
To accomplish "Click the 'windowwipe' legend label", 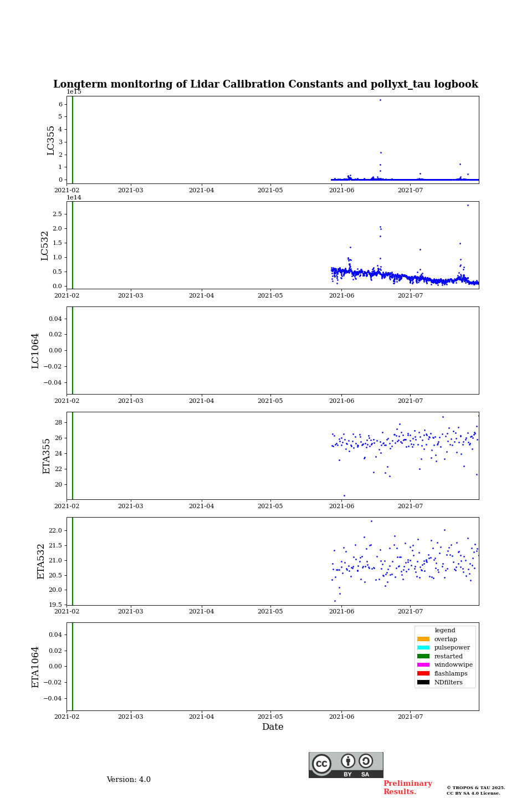I will pos(453,665).
